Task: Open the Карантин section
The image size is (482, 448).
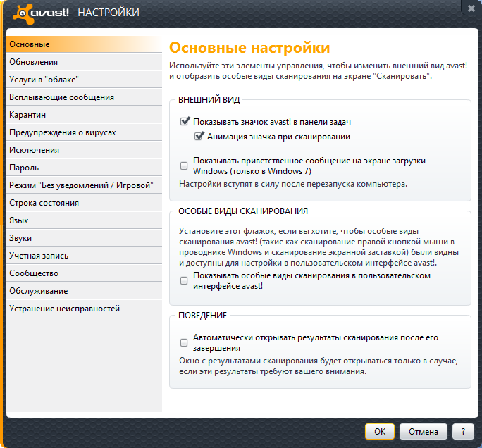Action: [x=84, y=115]
